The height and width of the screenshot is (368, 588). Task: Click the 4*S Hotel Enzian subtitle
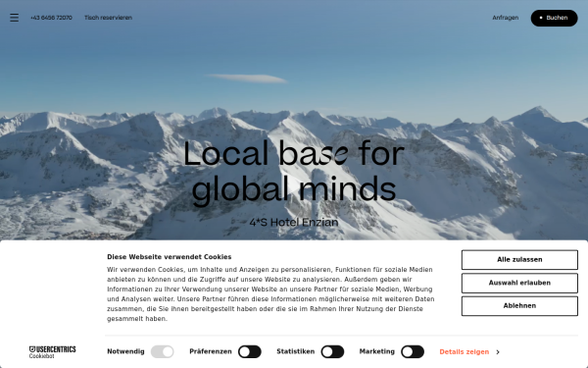294,223
